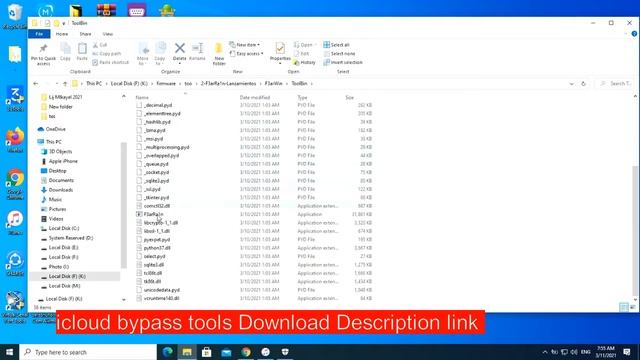Image resolution: width=640 pixels, height=360 pixels.
Task: Click the red X Delete icon
Action: (180, 48)
